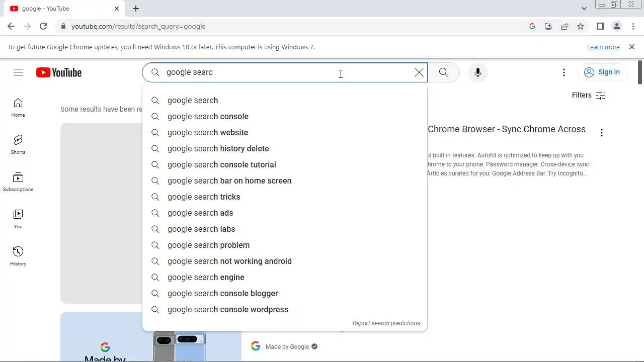Open History in the sidebar
The image size is (644, 362).
(18, 256)
